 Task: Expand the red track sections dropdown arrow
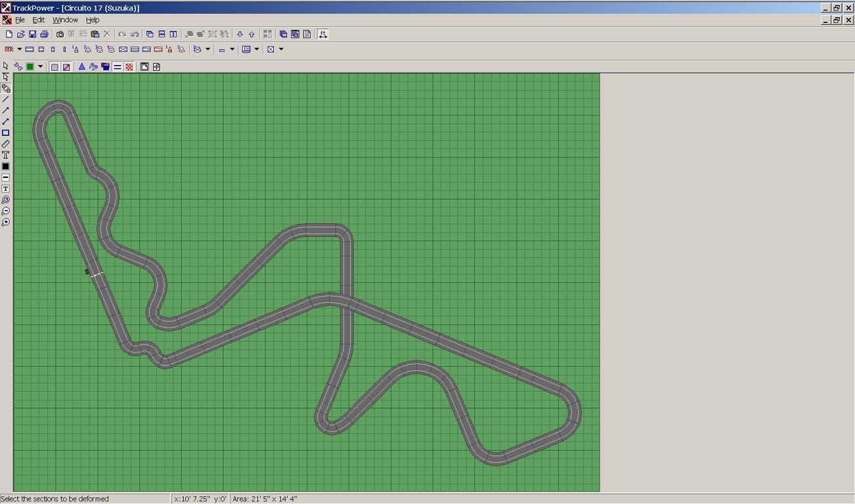[x=20, y=49]
